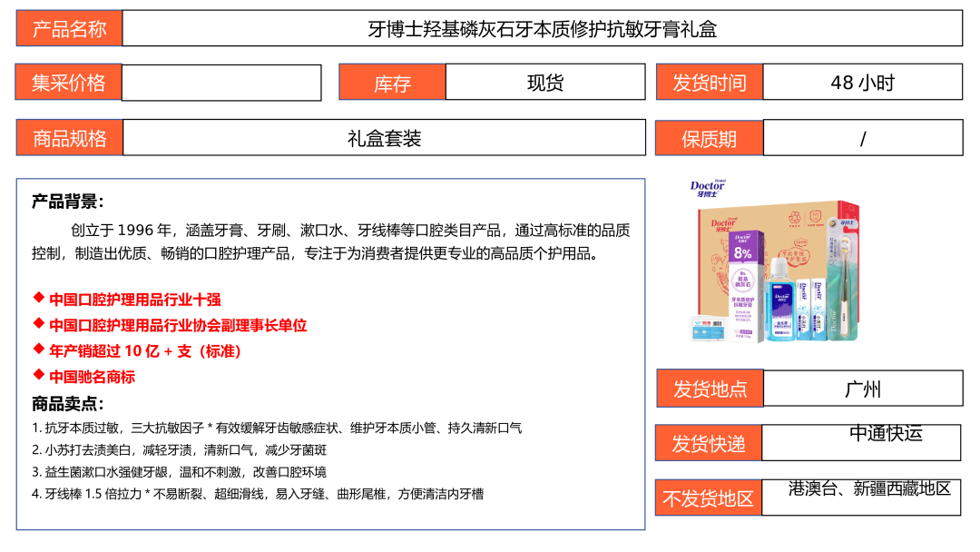Click the 库存 orange label
Screen dimensions: 980x552
tap(392, 83)
